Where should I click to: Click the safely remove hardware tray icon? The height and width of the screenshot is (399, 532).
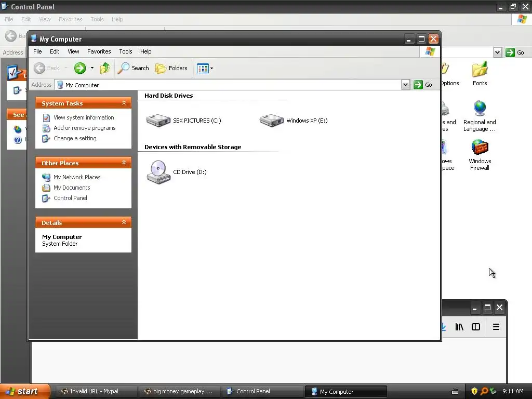493,391
